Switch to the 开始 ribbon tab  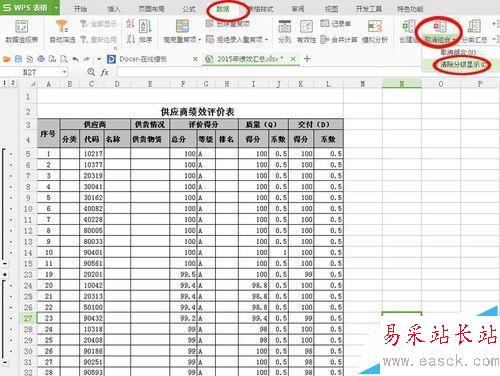click(80, 9)
